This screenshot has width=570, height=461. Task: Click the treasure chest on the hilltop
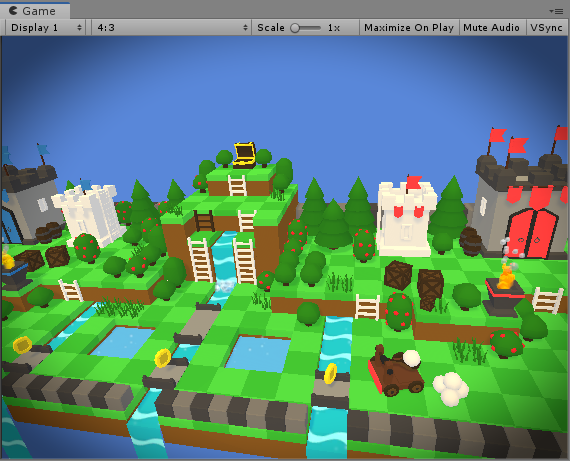coord(244,155)
